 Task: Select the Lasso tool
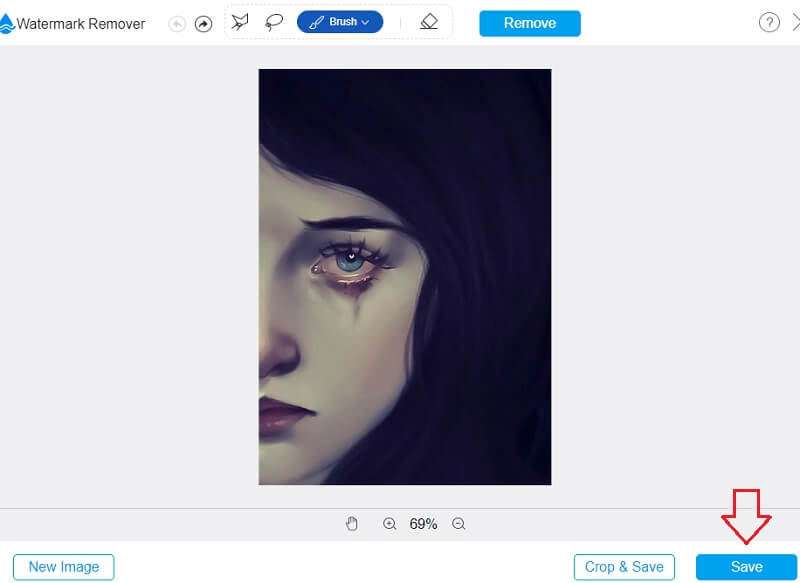click(x=273, y=22)
